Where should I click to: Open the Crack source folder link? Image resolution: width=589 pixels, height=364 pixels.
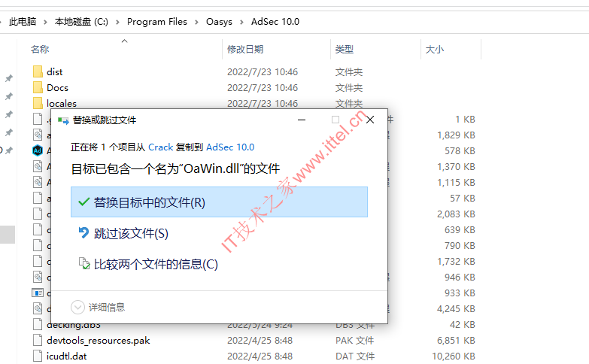coord(160,147)
